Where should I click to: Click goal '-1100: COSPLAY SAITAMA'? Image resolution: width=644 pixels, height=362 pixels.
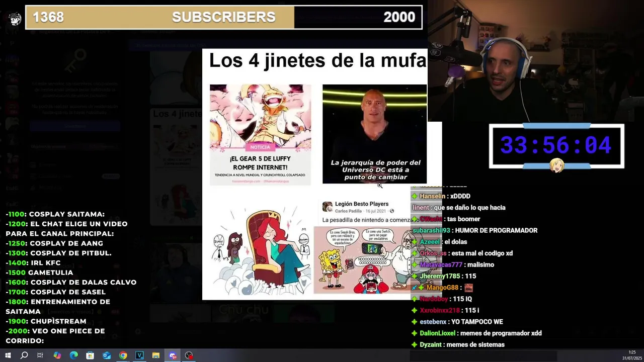(x=55, y=214)
